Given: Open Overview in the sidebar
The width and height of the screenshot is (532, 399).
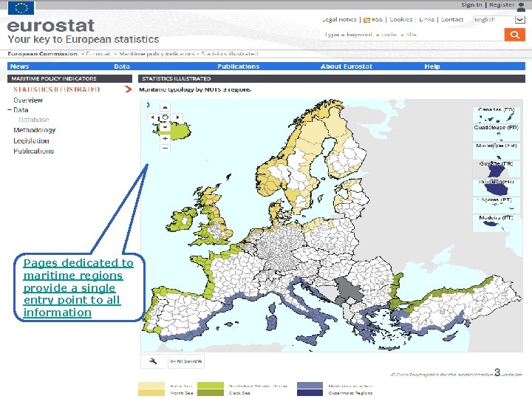Looking at the screenshot, I should tap(28, 100).
